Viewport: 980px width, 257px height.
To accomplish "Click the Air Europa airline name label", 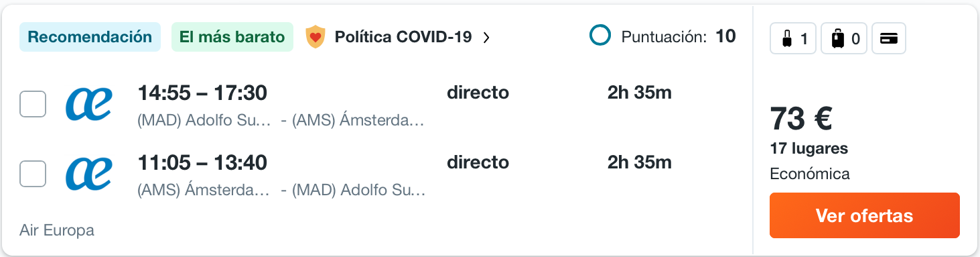I will [x=57, y=230].
